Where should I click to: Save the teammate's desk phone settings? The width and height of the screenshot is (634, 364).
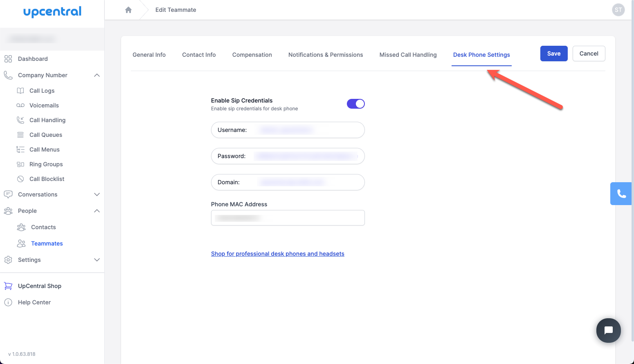click(x=553, y=54)
